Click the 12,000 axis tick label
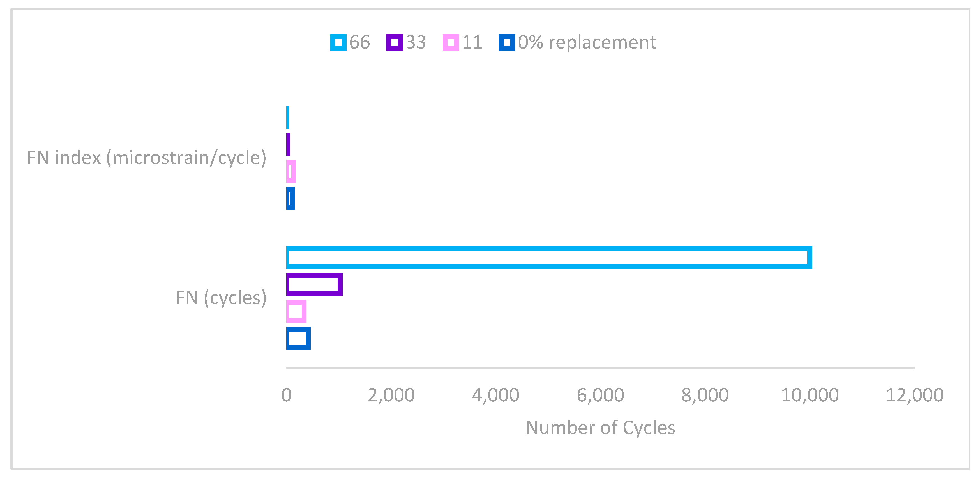 point(914,395)
